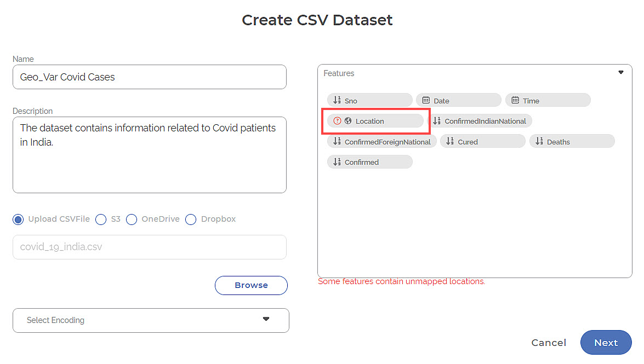This screenshot has height=364, width=644.
Task: Click the sort icon on the Confirmed feature
Action: (x=337, y=161)
